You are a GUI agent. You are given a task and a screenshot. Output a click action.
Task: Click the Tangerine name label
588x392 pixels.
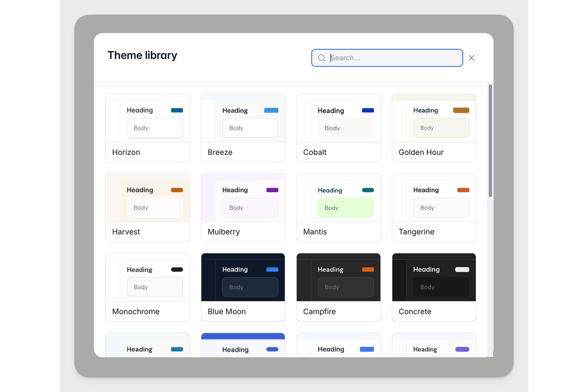(416, 232)
